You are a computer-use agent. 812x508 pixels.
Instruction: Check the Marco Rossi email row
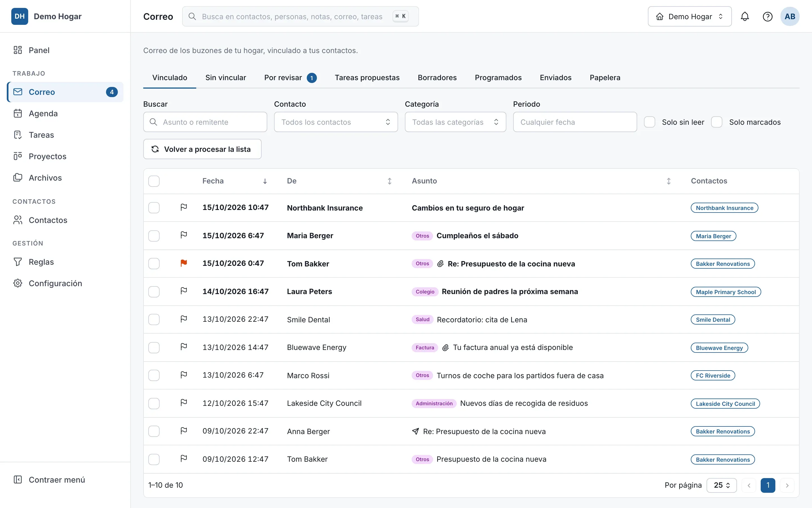point(154,375)
